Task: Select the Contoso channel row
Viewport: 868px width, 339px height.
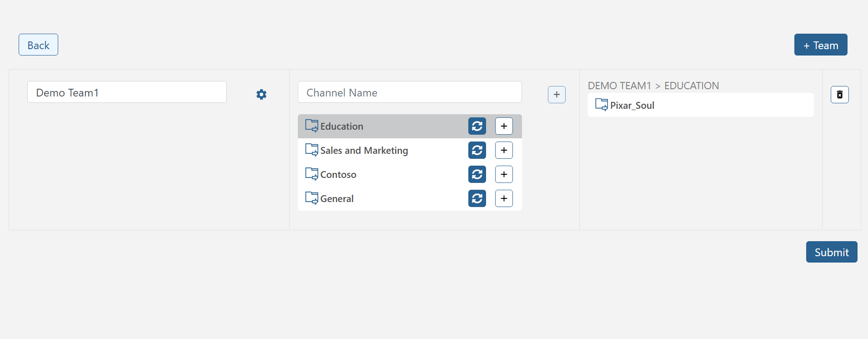Action: pyautogui.click(x=410, y=174)
